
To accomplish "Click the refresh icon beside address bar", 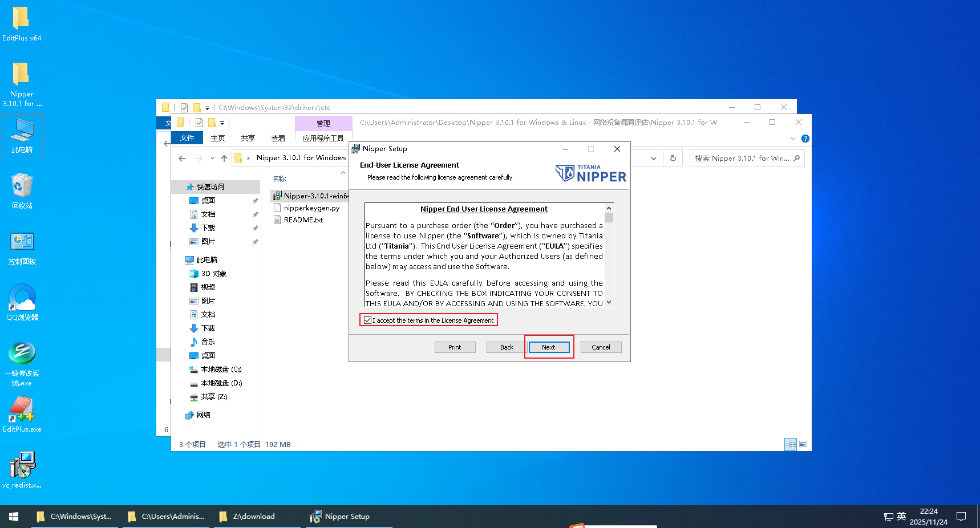I will point(673,159).
